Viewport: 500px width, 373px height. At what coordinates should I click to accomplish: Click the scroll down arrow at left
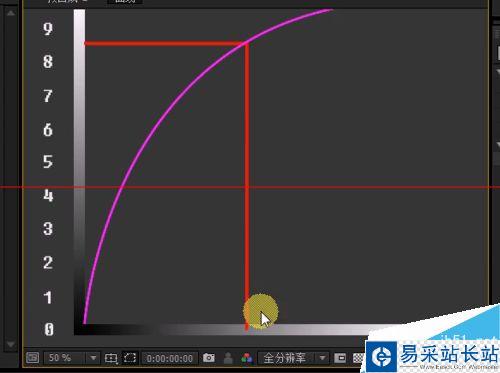pyautogui.click(x=11, y=344)
